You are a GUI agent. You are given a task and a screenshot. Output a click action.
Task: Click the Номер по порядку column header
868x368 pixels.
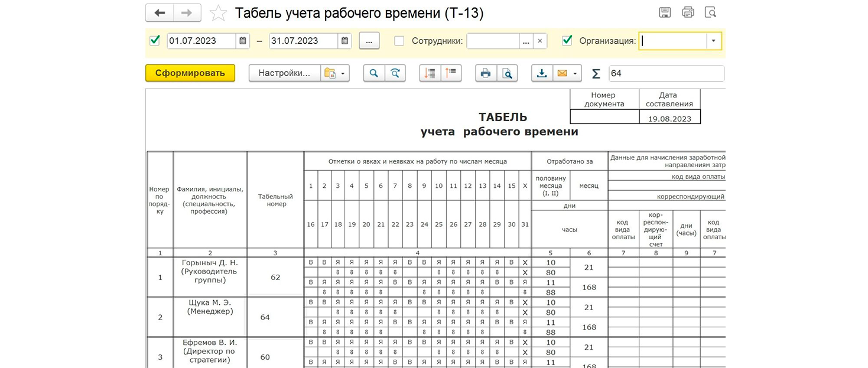point(160,200)
